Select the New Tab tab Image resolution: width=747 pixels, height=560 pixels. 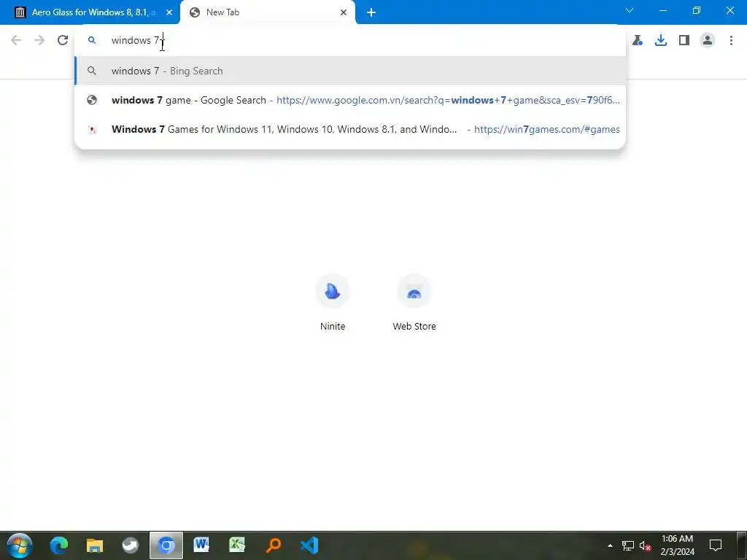point(268,12)
